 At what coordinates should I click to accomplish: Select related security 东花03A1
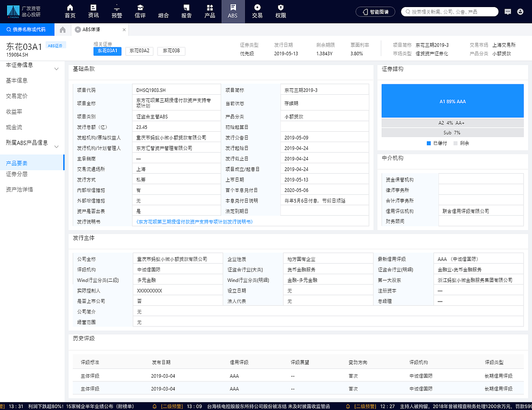click(107, 51)
